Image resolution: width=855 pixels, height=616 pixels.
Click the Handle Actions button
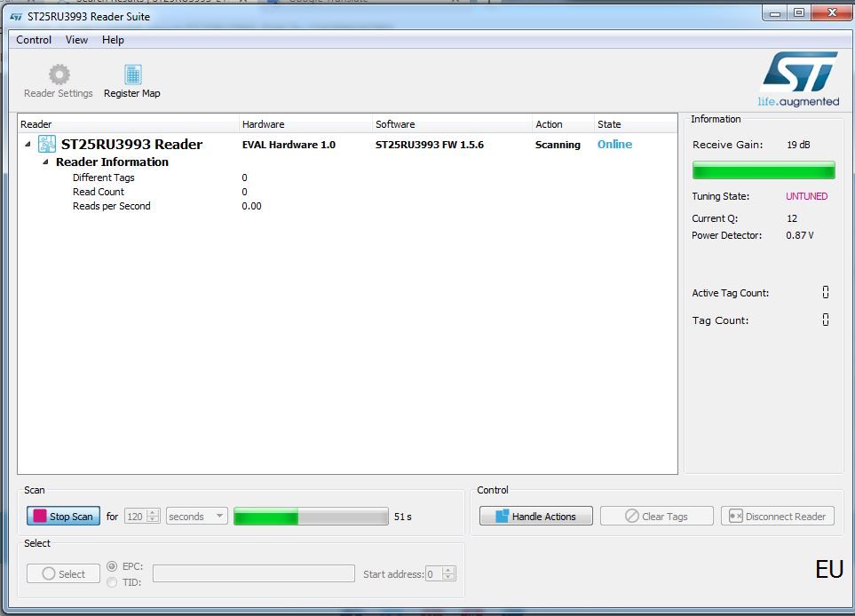pos(536,517)
